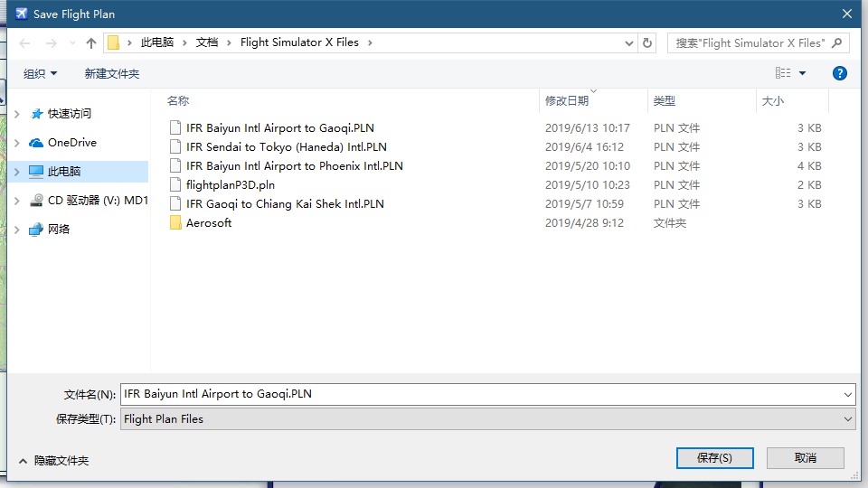Open the 组织 menu
The height and width of the screenshot is (488, 868).
point(40,73)
